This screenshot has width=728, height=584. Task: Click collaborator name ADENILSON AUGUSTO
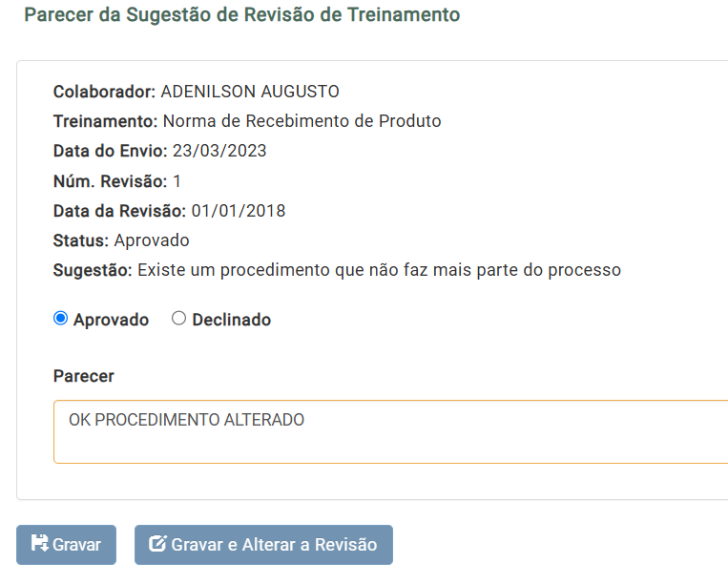[x=250, y=92]
